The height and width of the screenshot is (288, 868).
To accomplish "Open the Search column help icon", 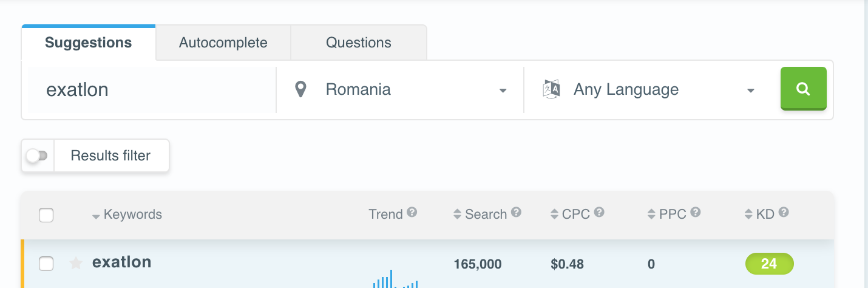I will click(x=517, y=213).
